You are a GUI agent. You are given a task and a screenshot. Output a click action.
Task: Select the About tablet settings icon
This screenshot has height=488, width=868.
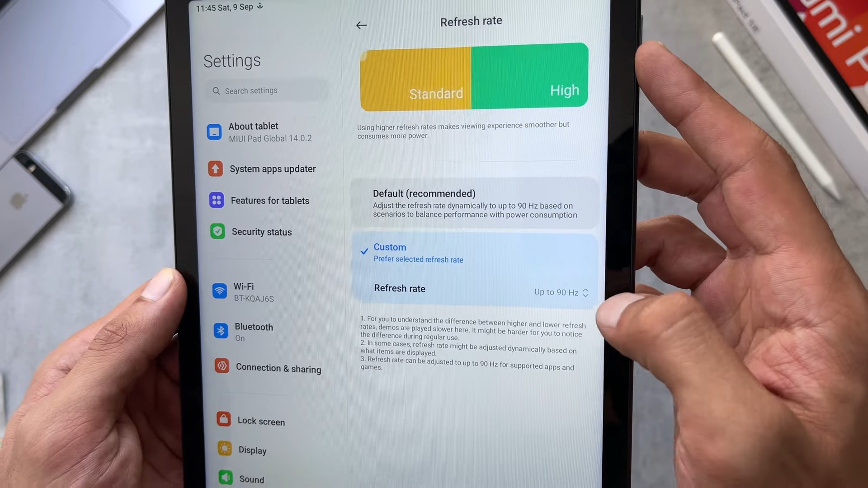(213, 131)
